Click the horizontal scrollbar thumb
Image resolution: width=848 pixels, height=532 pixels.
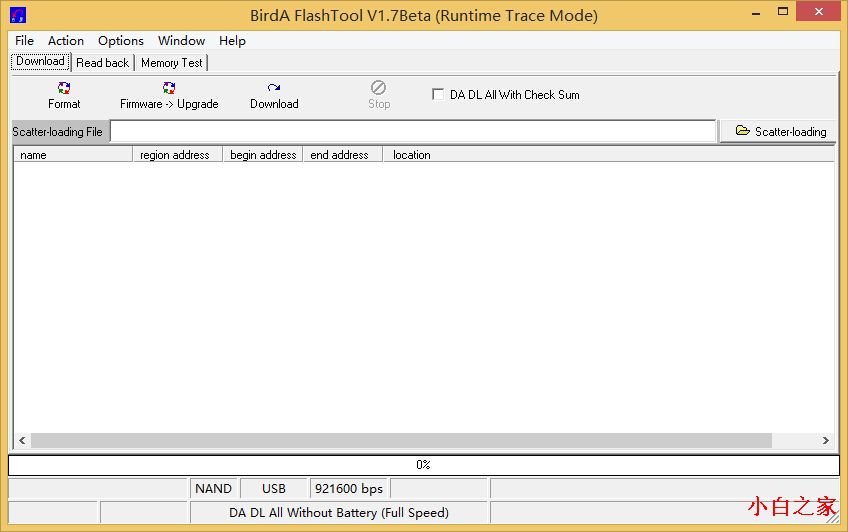pyautogui.click(x=401, y=441)
